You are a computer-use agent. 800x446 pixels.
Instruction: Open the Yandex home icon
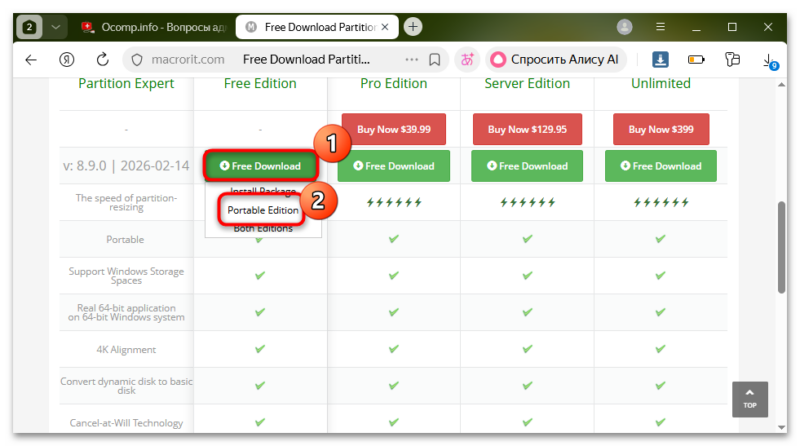pos(66,60)
